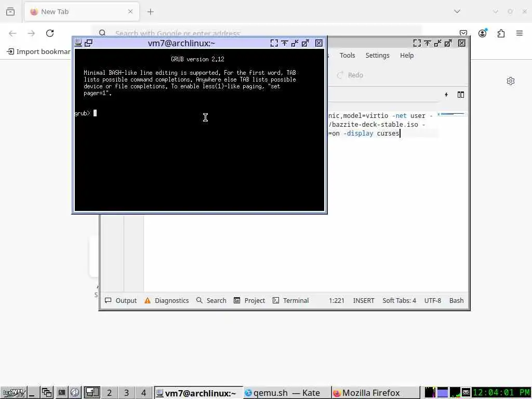This screenshot has width=532, height=399.
Task: Click the vm7@archlinux terminal title bar text
Action: [181, 43]
